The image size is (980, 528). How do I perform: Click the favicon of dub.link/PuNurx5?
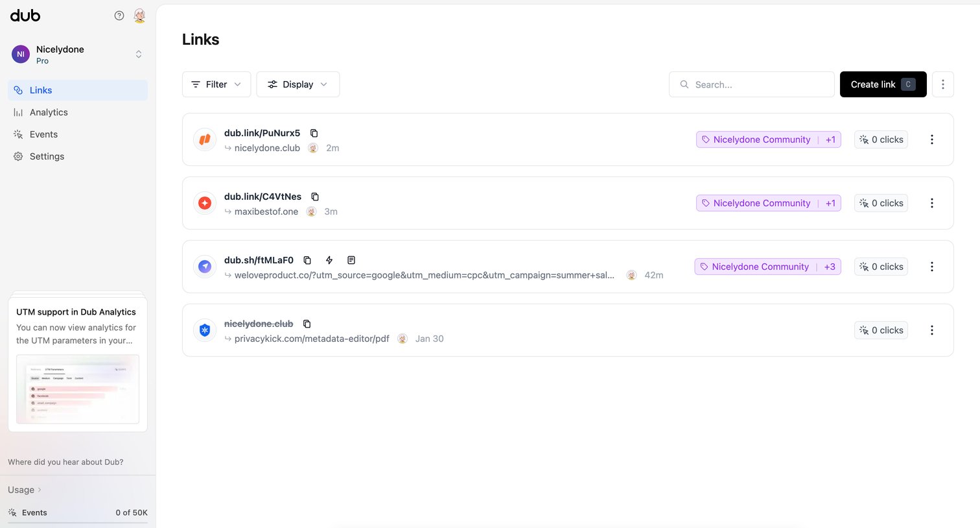tap(205, 139)
